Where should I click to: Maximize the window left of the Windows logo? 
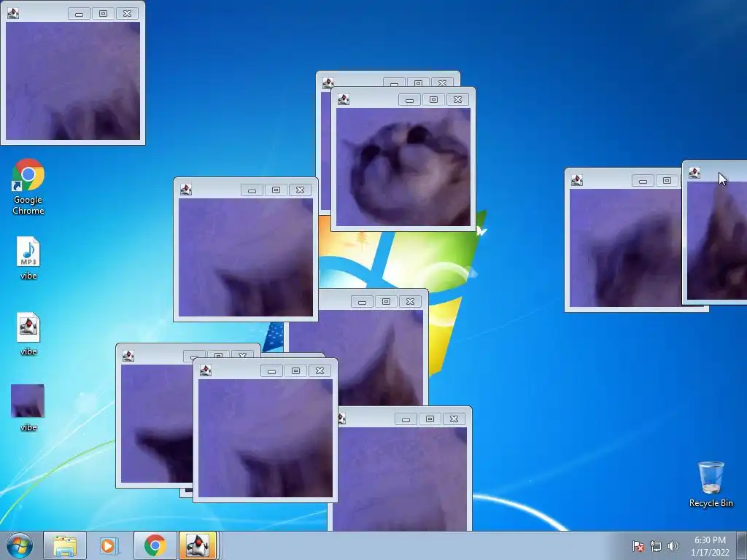(x=276, y=190)
